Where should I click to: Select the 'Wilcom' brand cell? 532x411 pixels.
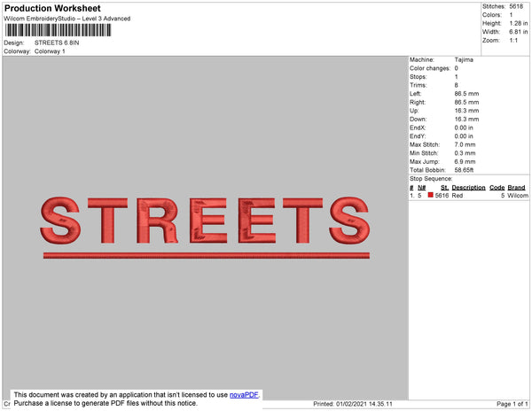click(518, 196)
